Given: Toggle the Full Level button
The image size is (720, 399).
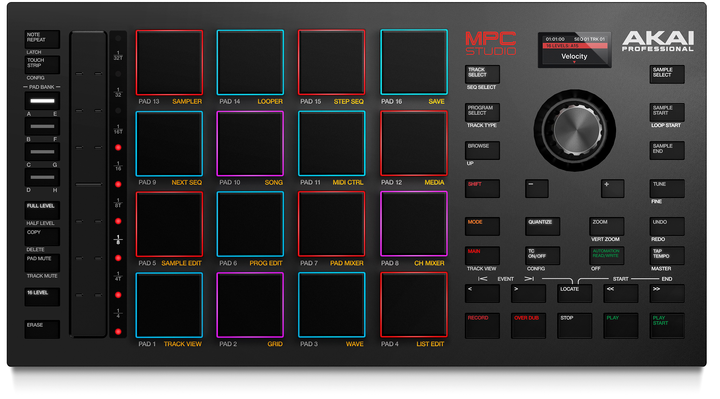Looking at the screenshot, I should pyautogui.click(x=42, y=210).
